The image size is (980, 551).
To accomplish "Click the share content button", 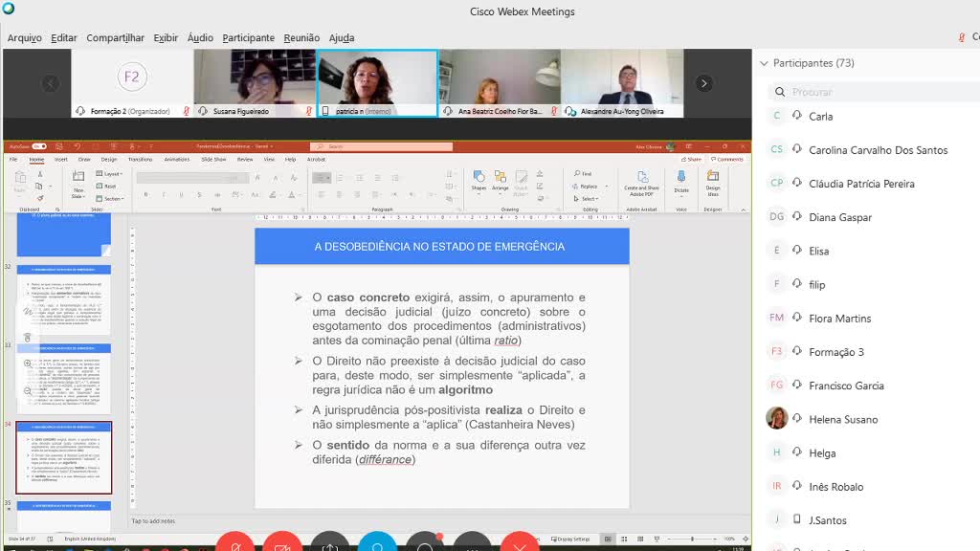I will click(x=330, y=545).
